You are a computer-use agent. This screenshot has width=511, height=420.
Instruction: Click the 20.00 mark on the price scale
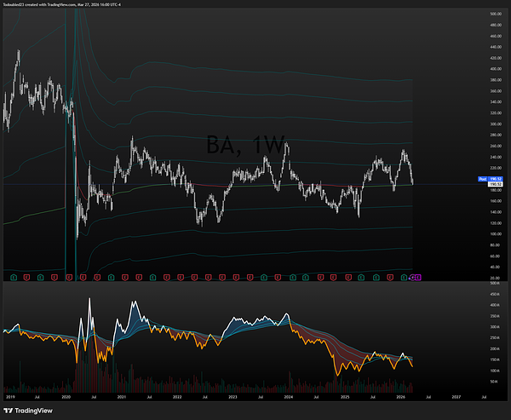click(494, 278)
